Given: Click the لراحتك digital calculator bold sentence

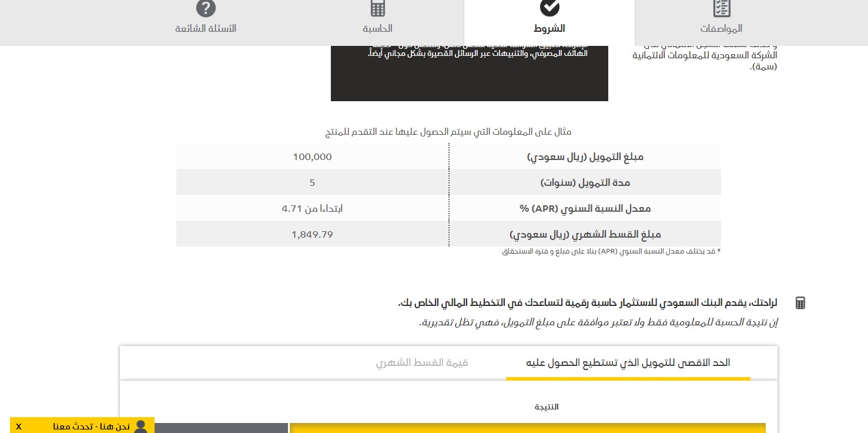Looking at the screenshot, I should pyautogui.click(x=588, y=303).
